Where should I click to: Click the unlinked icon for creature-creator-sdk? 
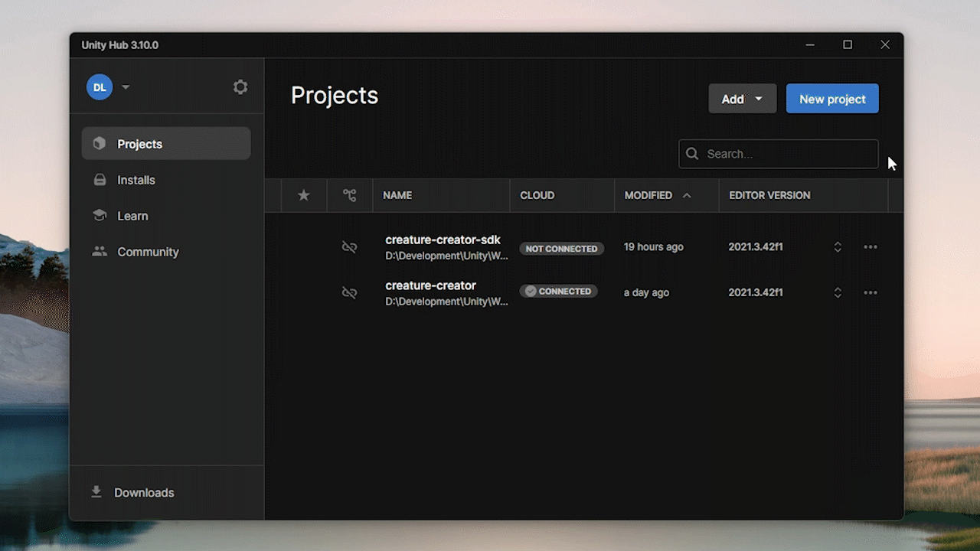coord(349,247)
